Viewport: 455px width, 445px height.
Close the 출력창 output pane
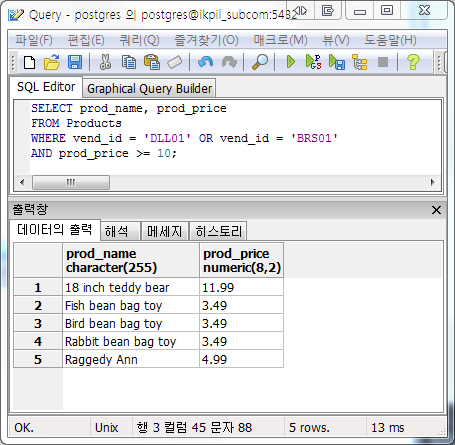tap(436, 210)
